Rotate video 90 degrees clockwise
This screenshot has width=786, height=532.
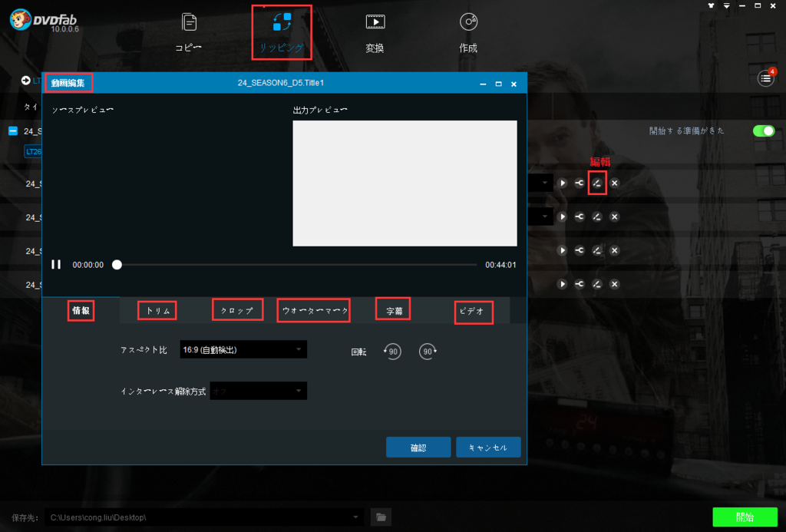tap(428, 351)
